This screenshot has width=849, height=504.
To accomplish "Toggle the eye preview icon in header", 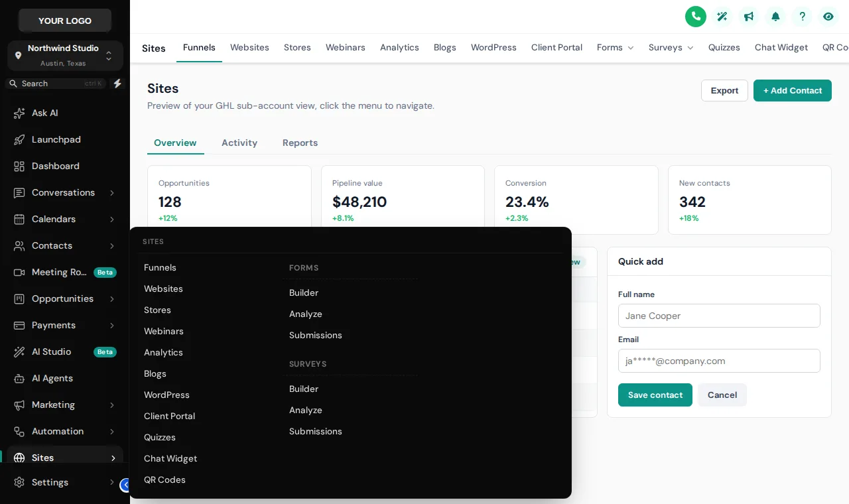I will (x=828, y=17).
